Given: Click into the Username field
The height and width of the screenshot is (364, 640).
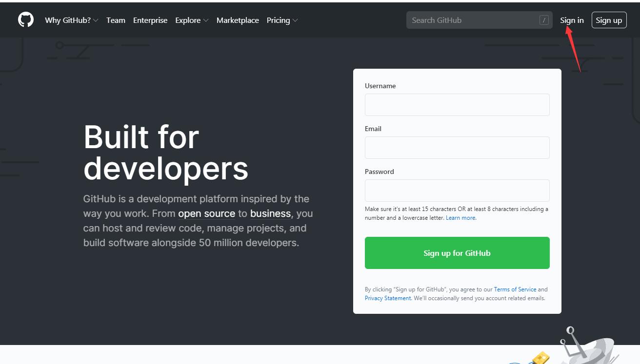Looking at the screenshot, I should [x=457, y=105].
